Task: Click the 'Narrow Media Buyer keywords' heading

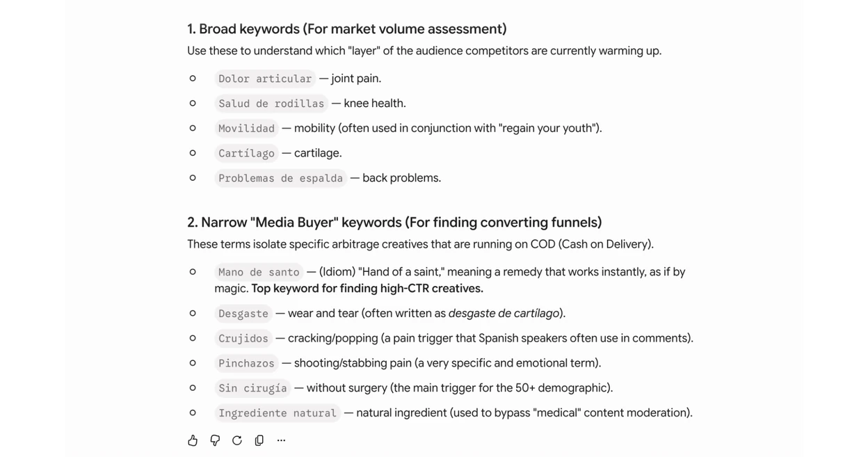Action: pos(394,223)
